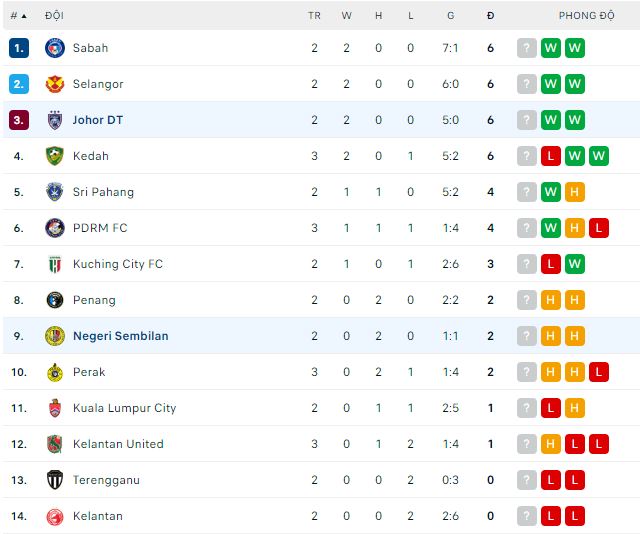
Task: Open the Kelantan United team link
Action: [x=118, y=444]
